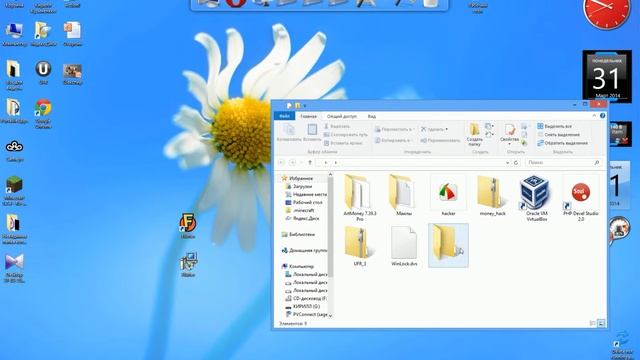Open the cloud-shaped desktop icon
The width and height of the screenshot is (640, 360).
pyautogui.click(x=14, y=150)
